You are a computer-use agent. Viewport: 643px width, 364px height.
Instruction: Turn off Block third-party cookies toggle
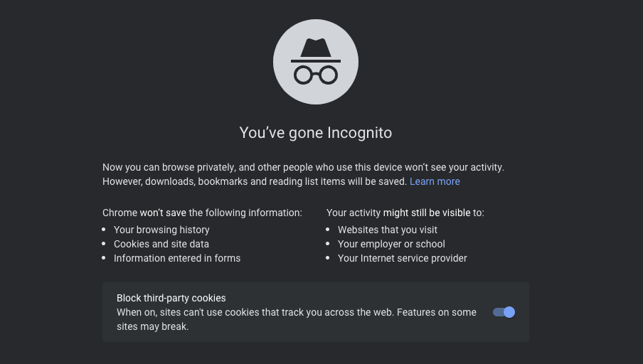pyautogui.click(x=504, y=312)
